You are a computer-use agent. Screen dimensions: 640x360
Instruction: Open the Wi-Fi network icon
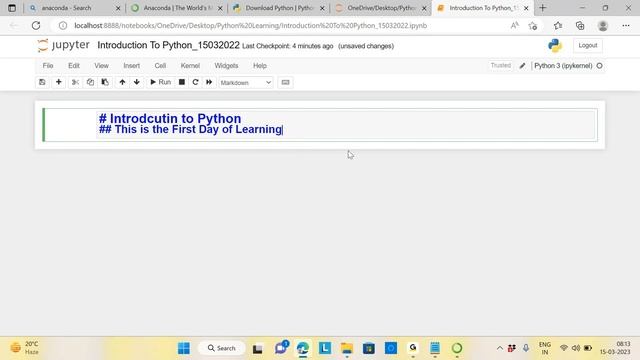(x=564, y=348)
